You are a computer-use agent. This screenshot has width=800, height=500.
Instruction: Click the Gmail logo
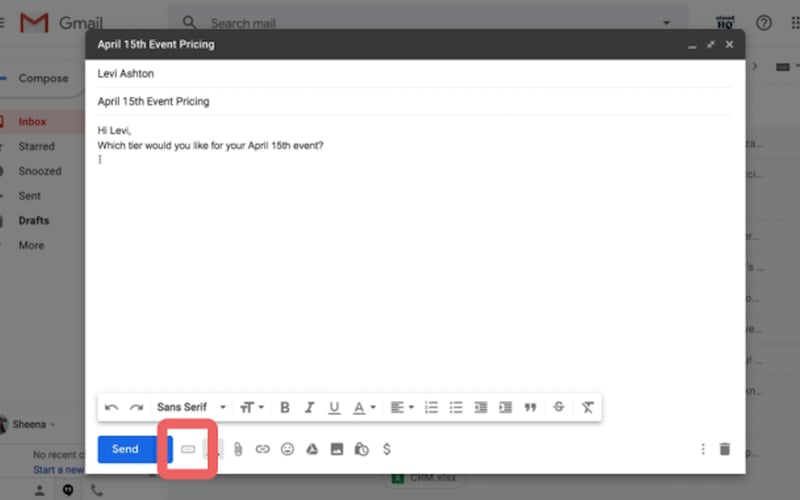[61, 23]
